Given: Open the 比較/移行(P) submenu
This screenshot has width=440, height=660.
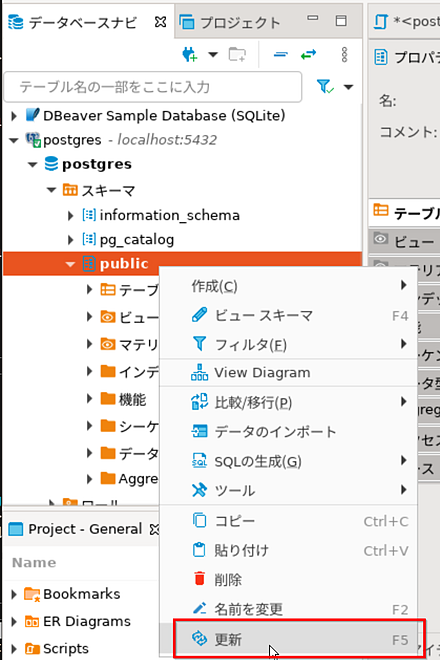Looking at the screenshot, I should (x=288, y=402).
